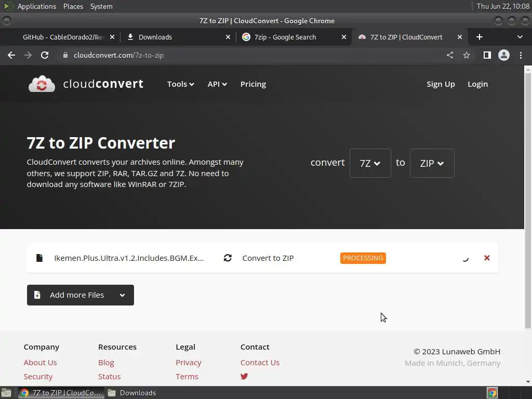Click the cloudconvert.com address bar

[x=251, y=55]
